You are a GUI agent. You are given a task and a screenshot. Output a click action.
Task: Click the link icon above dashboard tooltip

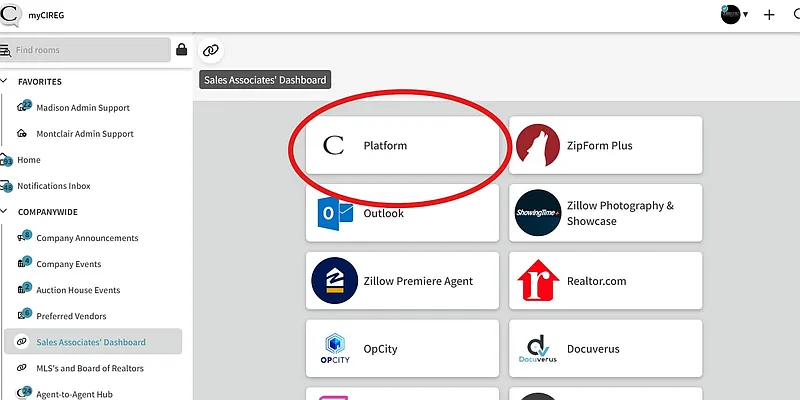tap(210, 50)
